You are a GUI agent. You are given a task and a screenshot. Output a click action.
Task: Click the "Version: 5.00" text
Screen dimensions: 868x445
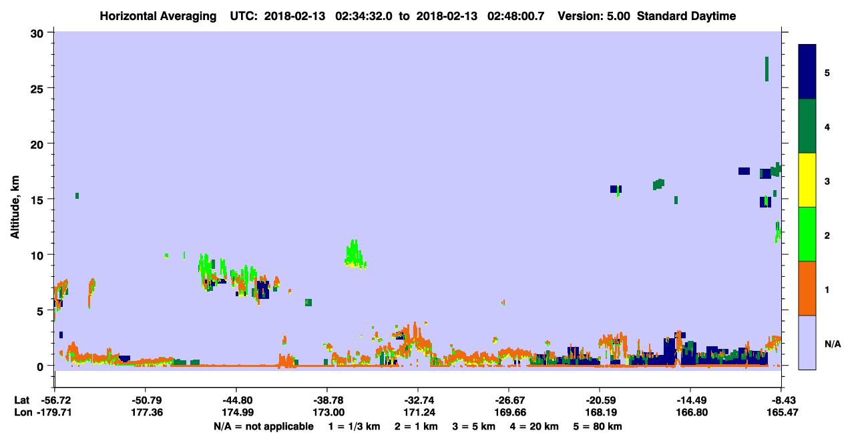coord(596,16)
